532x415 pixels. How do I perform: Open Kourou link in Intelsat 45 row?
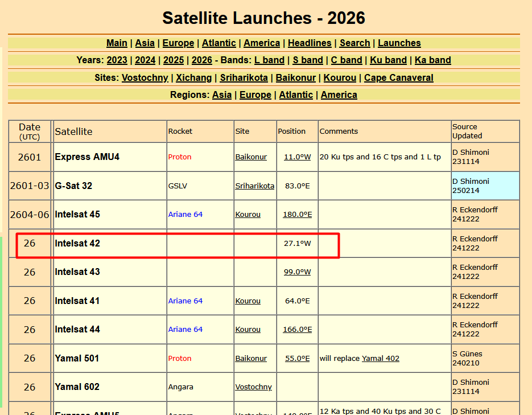248,215
